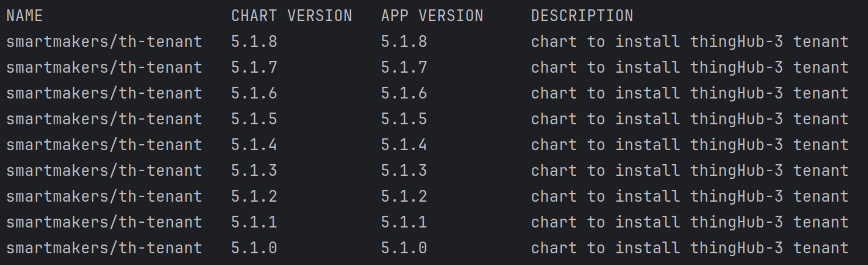Click chart version 5.1.5 value
This screenshot has width=868, height=265.
coord(254,119)
